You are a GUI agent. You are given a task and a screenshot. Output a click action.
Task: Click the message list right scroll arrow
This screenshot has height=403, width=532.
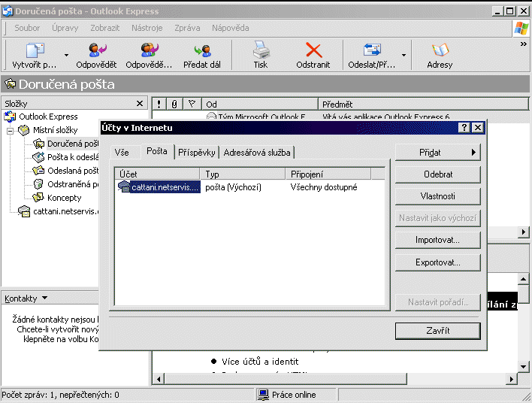point(524,232)
